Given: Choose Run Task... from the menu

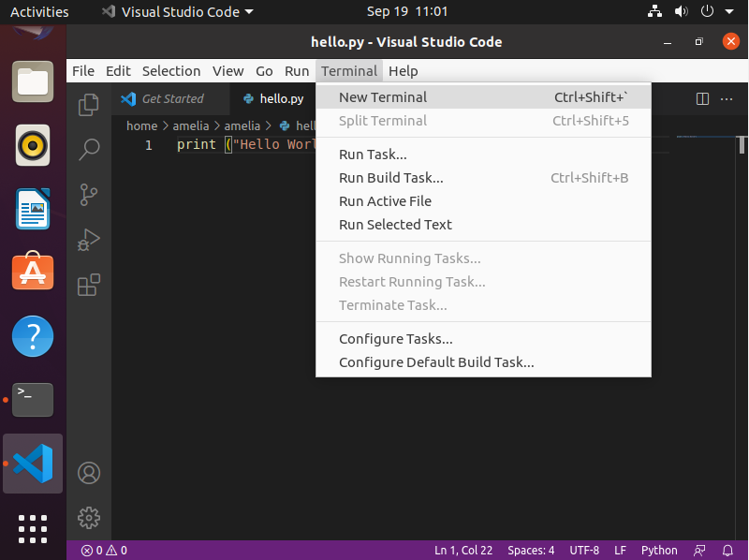Looking at the screenshot, I should pos(483,155).
